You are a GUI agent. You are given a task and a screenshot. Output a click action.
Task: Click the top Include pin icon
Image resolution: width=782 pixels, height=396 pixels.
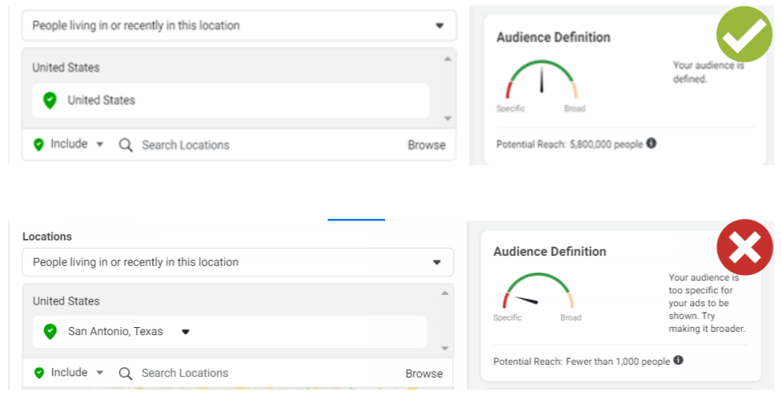click(38, 145)
